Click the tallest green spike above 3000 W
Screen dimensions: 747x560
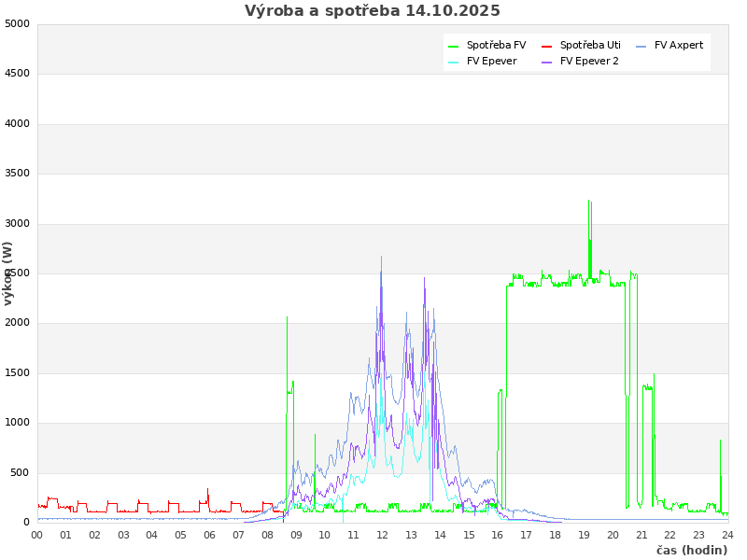click(588, 202)
